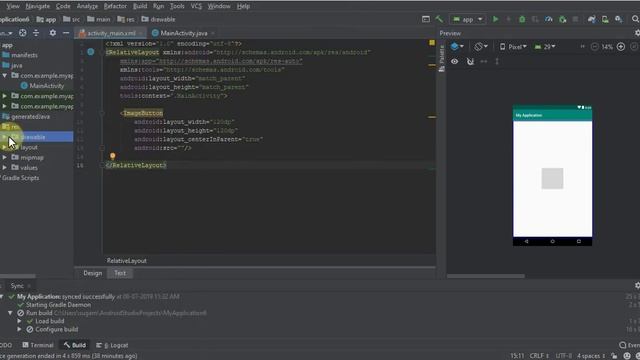Collapse the Run build node arrow
The height and width of the screenshot is (360, 640).
(10, 313)
